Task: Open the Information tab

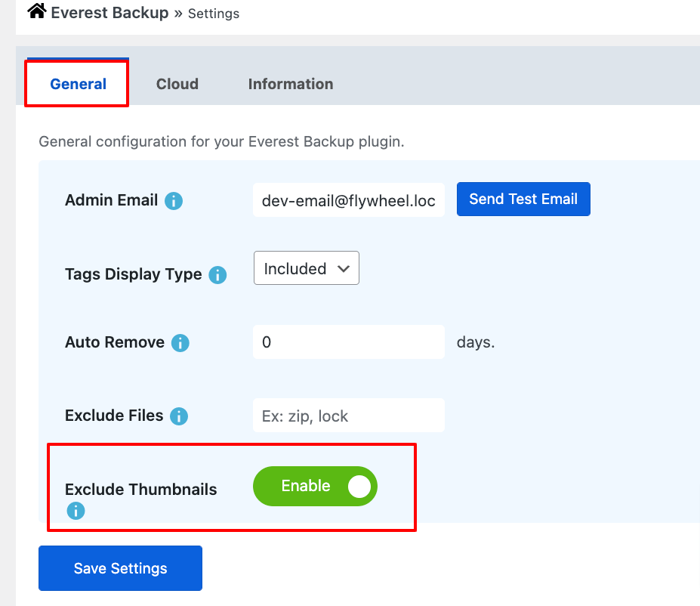Action: [290, 84]
